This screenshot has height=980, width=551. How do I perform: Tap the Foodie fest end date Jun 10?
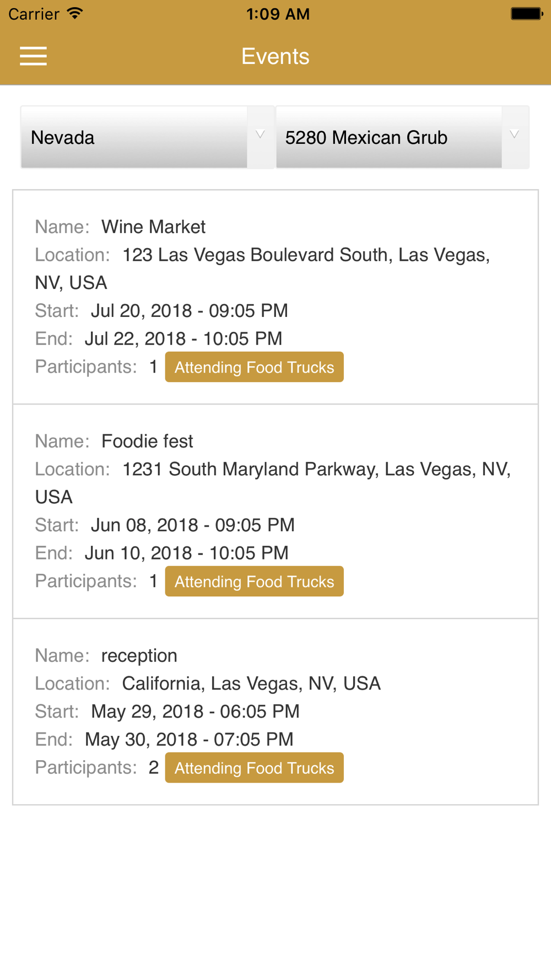tap(186, 553)
